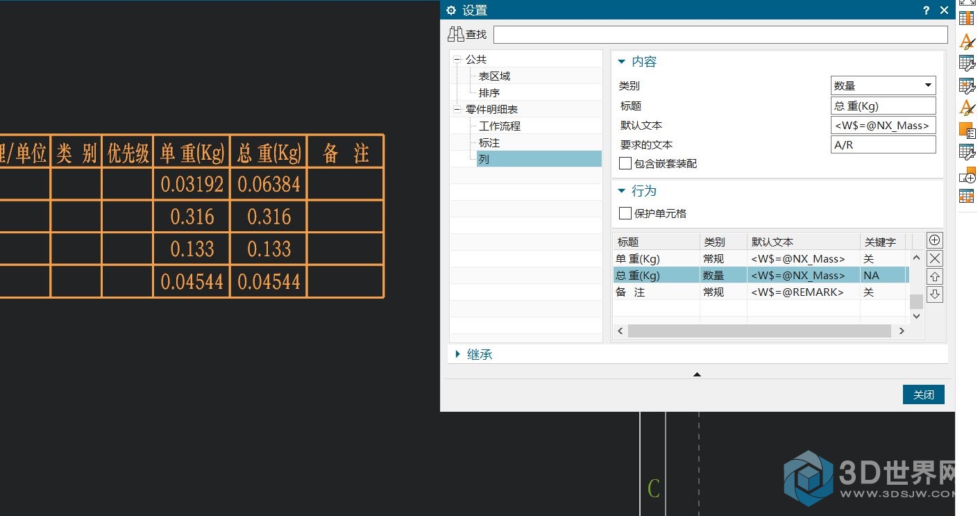
Task: Click 单 重(Kg) header in drawing table
Action: point(192,153)
